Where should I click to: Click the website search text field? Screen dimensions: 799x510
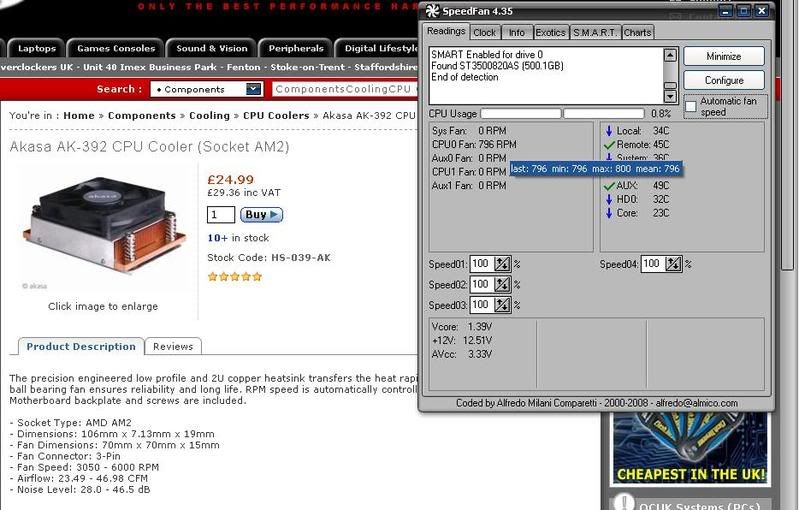pyautogui.click(x=345, y=89)
